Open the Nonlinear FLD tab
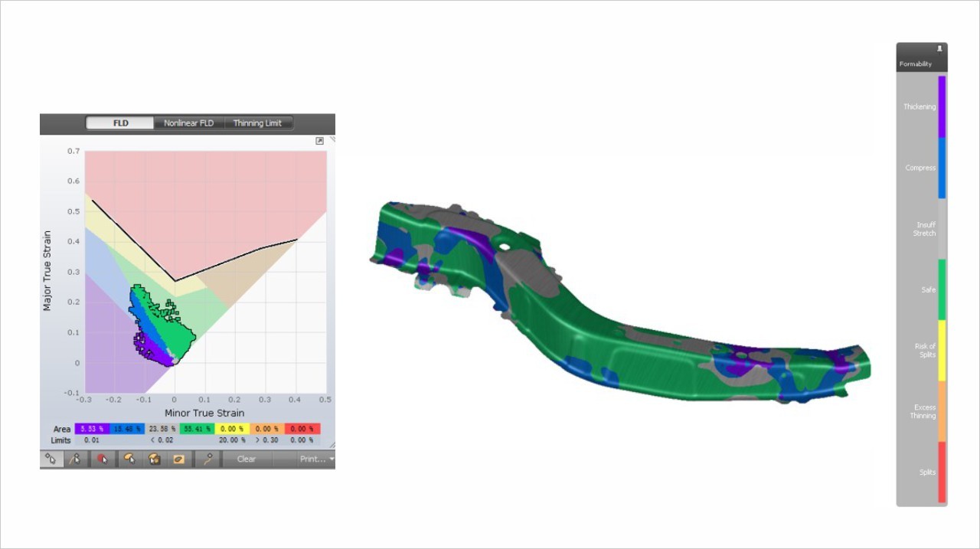Image resolution: width=980 pixels, height=549 pixels. click(x=188, y=123)
